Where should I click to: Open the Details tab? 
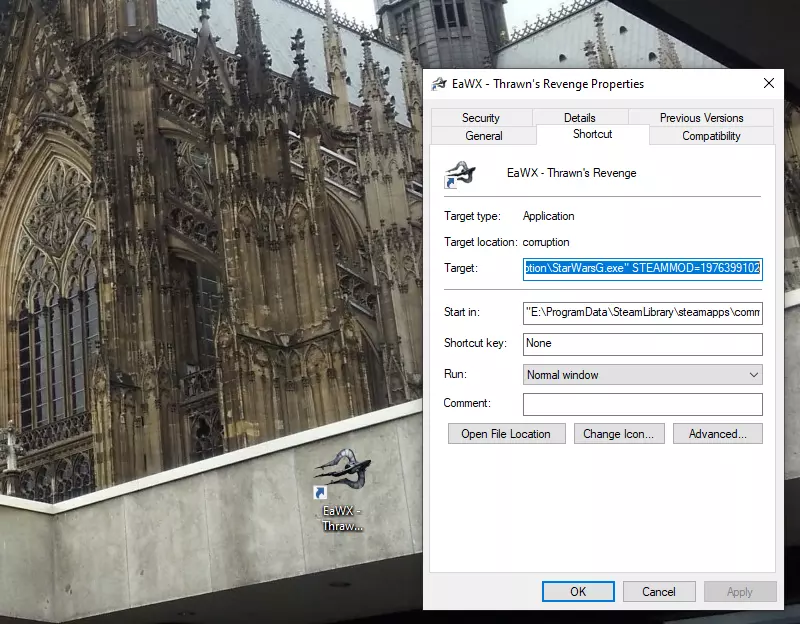pos(579,118)
